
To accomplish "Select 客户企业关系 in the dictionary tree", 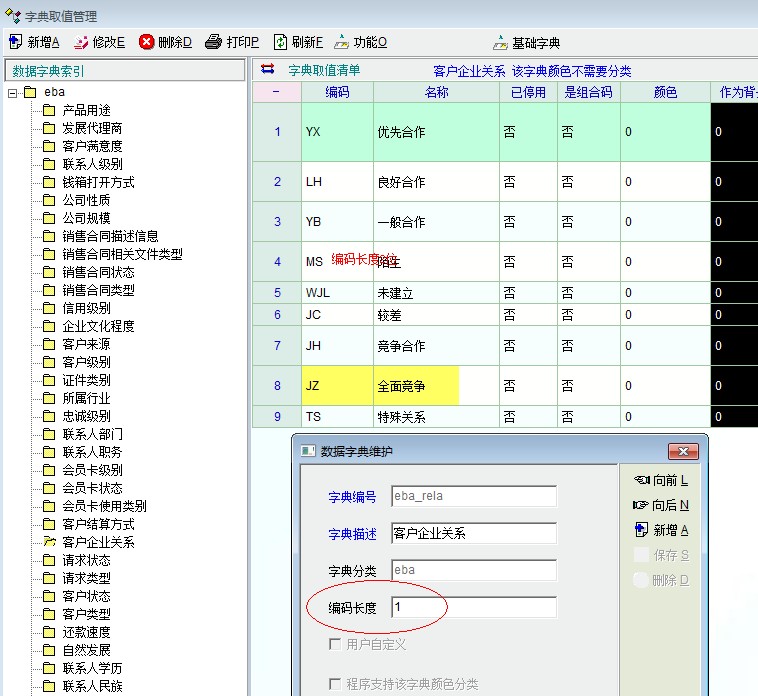I will [98, 542].
